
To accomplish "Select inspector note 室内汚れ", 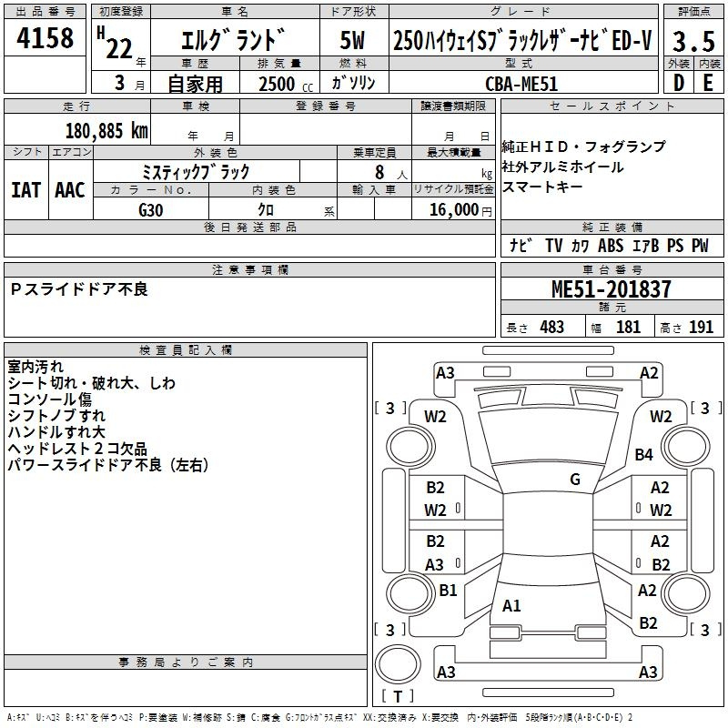I will pos(35,367).
